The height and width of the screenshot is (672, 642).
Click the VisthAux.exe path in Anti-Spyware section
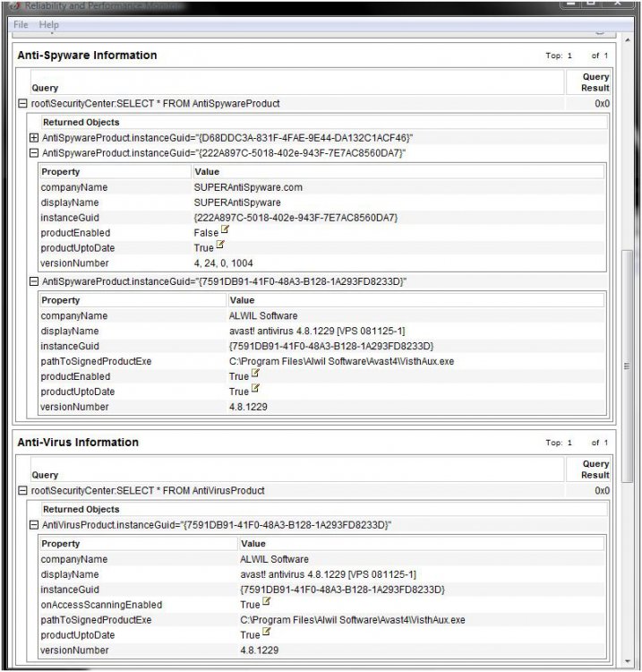(341, 362)
